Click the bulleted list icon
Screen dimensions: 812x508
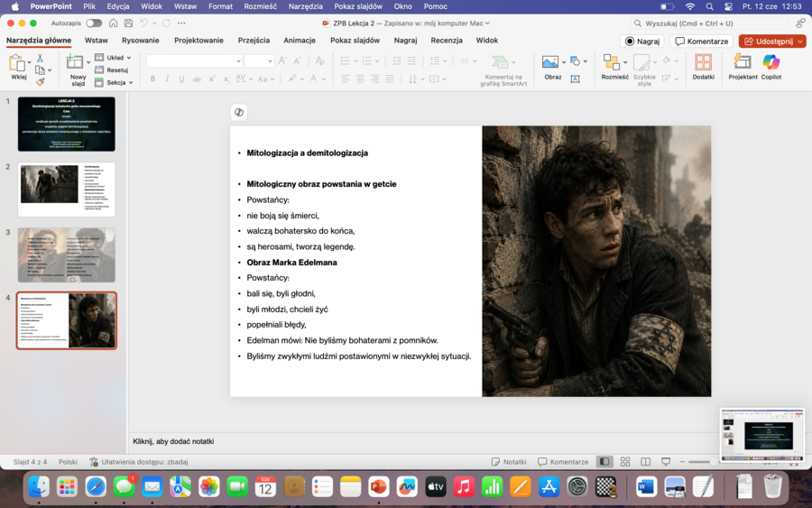coord(346,61)
